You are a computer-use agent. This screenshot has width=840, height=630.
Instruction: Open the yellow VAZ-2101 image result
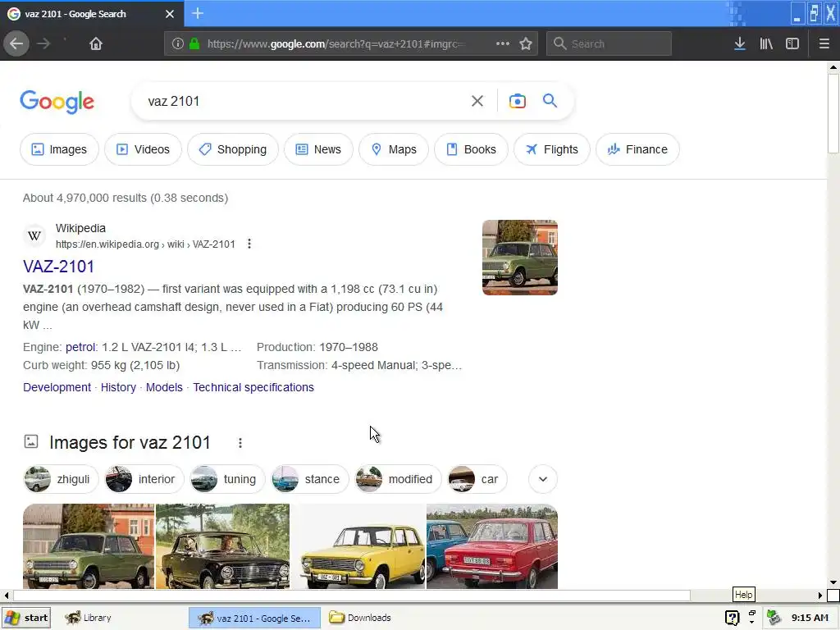click(358, 546)
